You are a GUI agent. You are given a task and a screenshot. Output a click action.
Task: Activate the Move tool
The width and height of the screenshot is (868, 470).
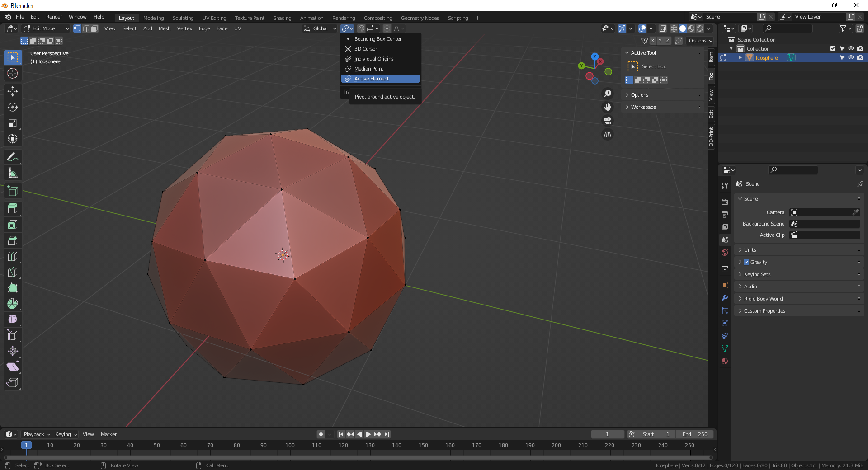click(x=13, y=91)
